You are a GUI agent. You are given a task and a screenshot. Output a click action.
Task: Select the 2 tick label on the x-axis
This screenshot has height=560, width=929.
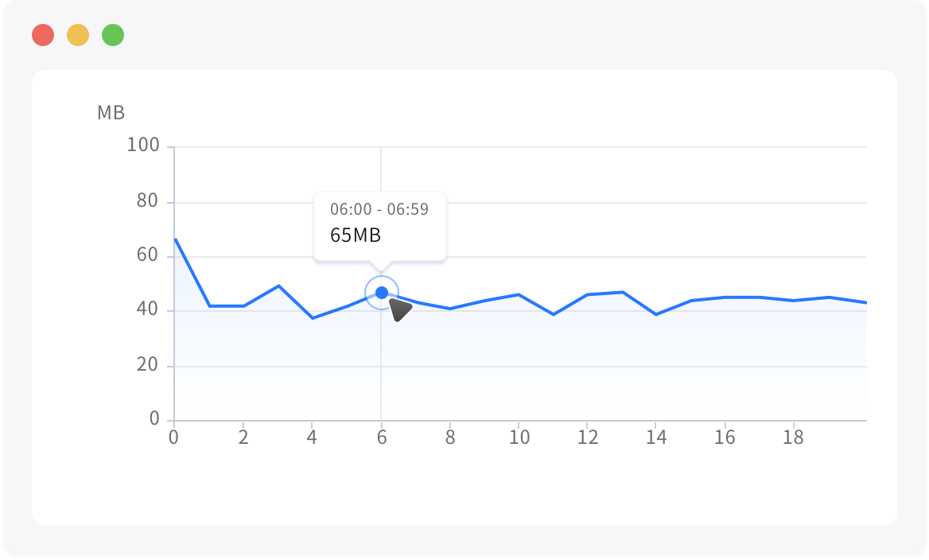243,437
